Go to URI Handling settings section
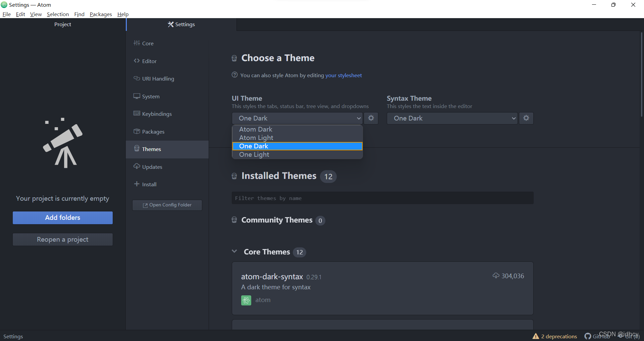Viewport: 644px width, 341px height. point(167,79)
